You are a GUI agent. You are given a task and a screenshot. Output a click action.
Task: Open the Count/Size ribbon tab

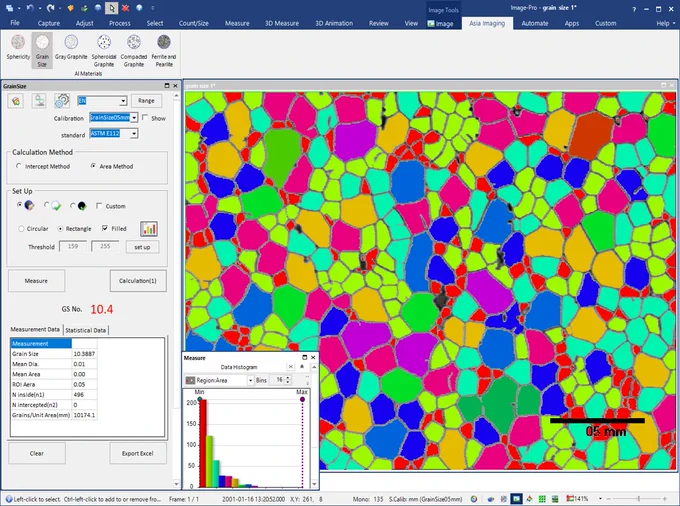click(193, 23)
